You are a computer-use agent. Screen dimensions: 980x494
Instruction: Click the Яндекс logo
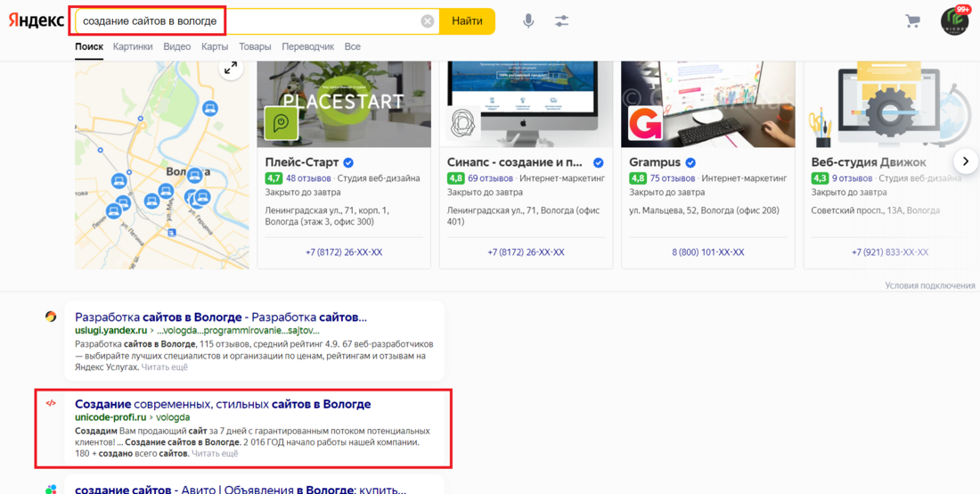coord(36,21)
